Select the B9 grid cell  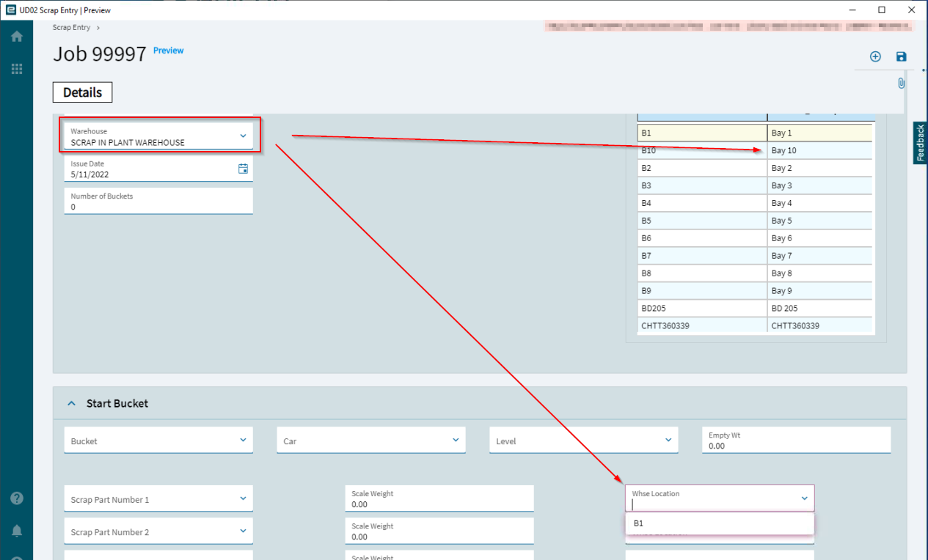pos(702,291)
